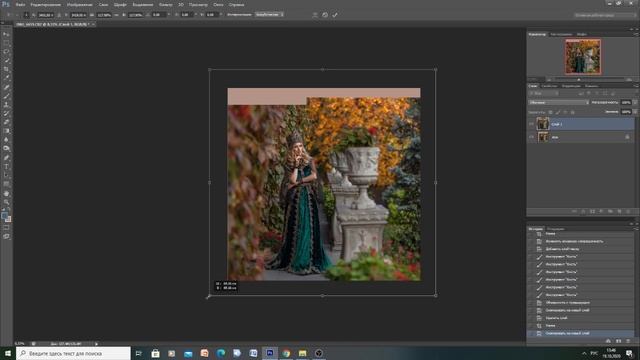Toggle aspect ratio link between W and H
Image resolution: width=640 pixels, height=360 pixels.
pyautogui.click(x=116, y=15)
